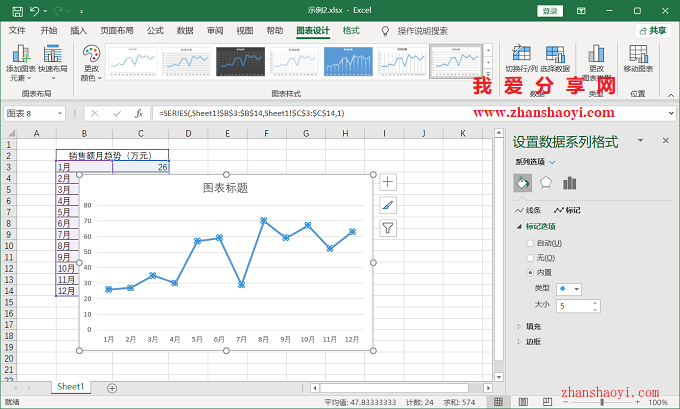Switch to Page Break Preview icon
Viewport: 680px width, 409px height.
pos(548,402)
